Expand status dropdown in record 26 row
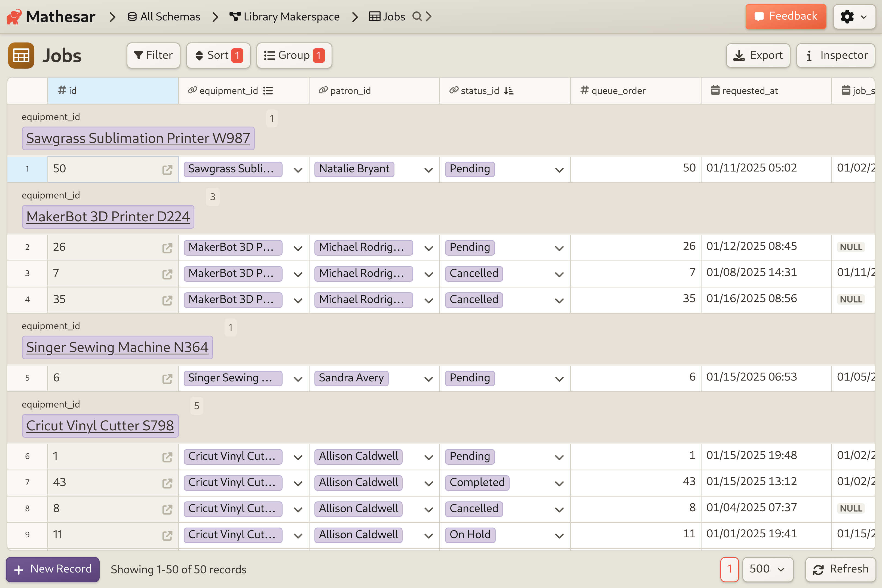Screen dimensions: 882x588 (559, 248)
